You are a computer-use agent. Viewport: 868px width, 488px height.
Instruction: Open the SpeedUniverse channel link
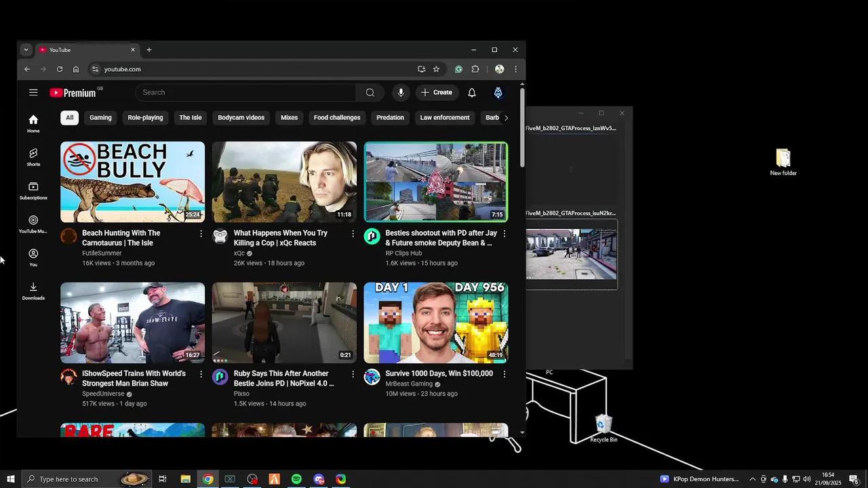point(103,394)
